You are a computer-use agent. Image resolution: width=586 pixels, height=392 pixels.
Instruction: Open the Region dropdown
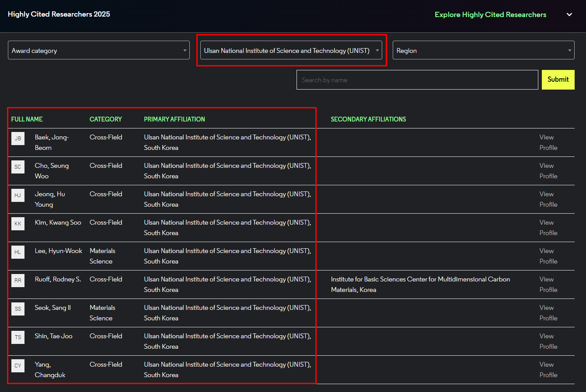[483, 50]
